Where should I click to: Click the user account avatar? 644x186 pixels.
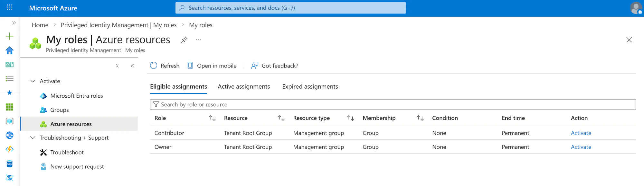click(636, 8)
